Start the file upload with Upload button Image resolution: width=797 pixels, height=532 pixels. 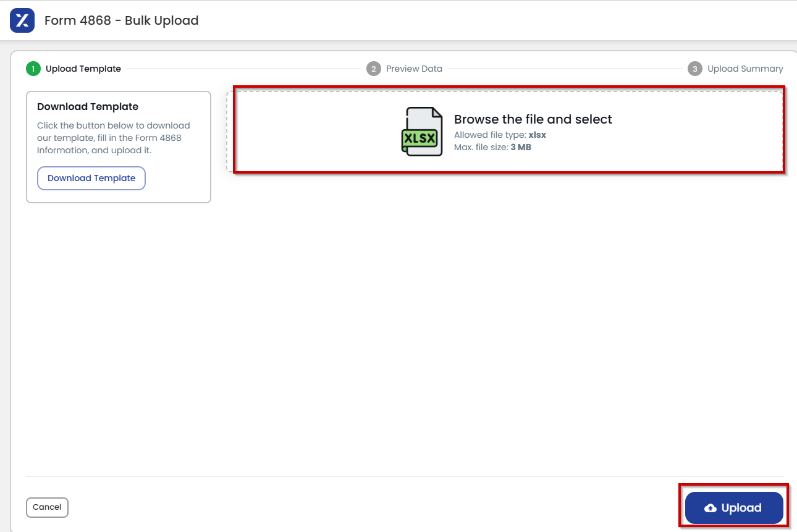click(x=734, y=508)
